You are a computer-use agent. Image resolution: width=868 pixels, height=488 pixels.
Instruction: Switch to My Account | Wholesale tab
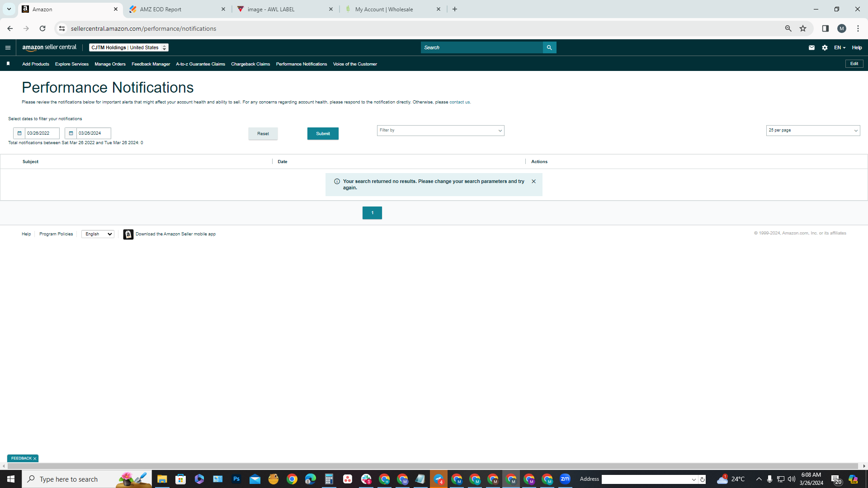tap(392, 9)
